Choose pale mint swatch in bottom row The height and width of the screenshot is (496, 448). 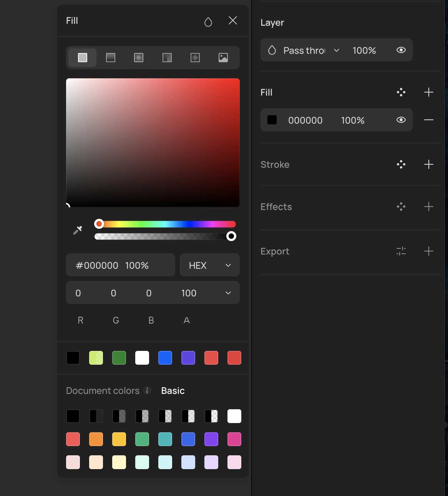point(142,462)
